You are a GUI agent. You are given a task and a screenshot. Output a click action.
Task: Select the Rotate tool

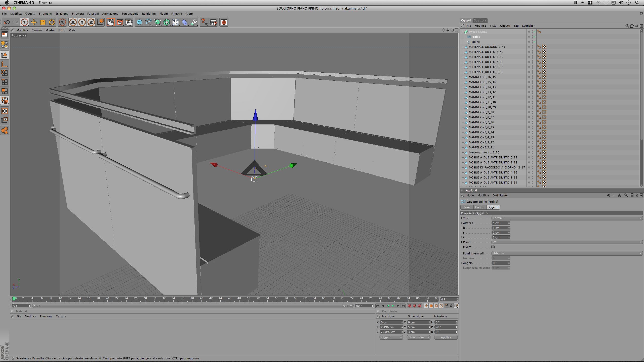(x=52, y=22)
